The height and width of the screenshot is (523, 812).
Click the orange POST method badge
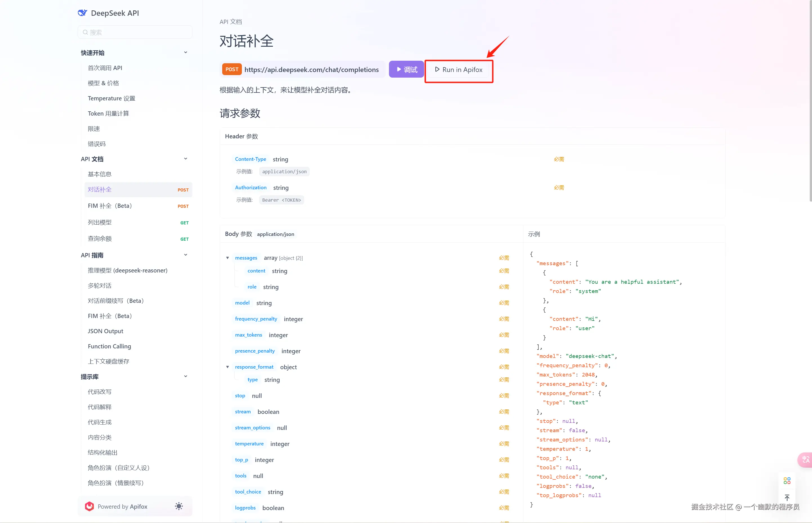tap(232, 70)
